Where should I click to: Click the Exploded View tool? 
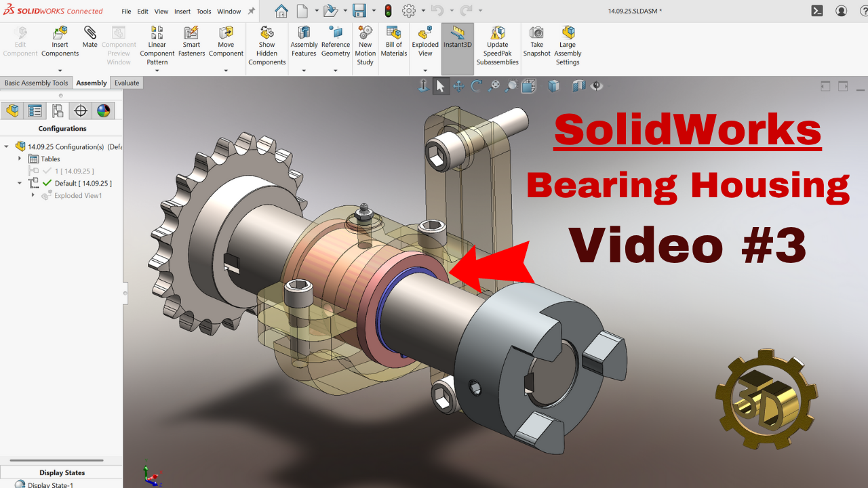pyautogui.click(x=425, y=42)
